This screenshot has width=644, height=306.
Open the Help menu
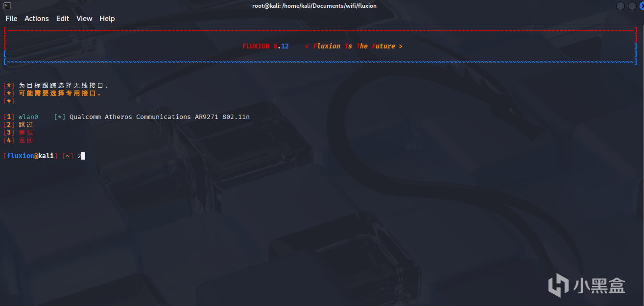[107, 19]
